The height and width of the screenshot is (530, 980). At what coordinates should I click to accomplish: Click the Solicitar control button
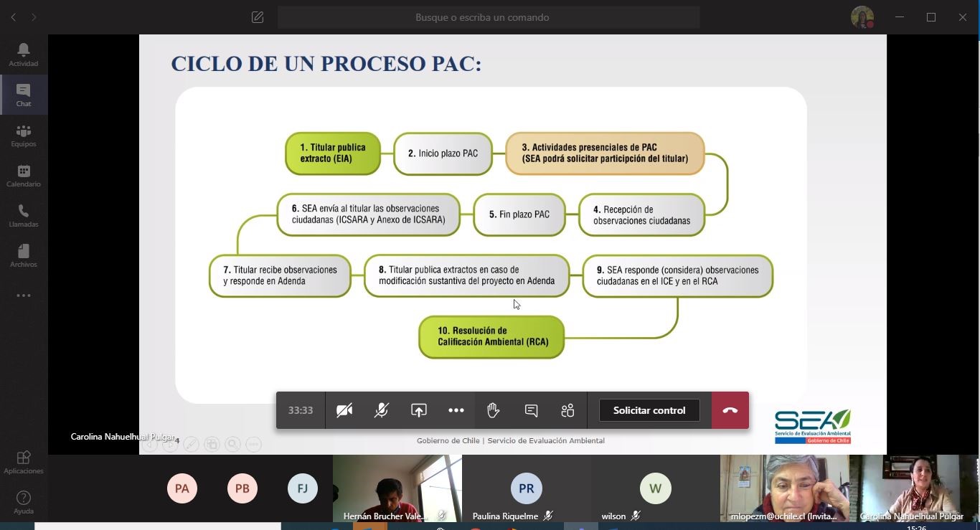click(649, 410)
